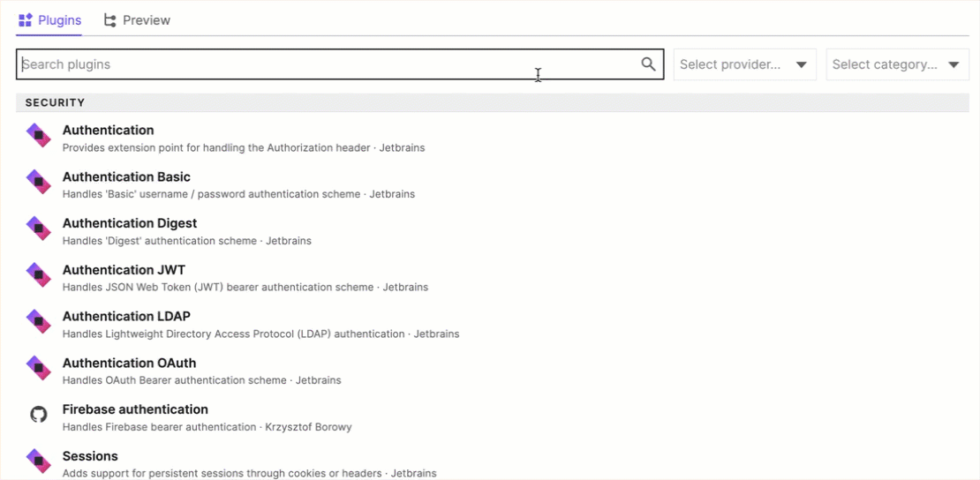Switch to the Preview tab
Image resolution: width=980 pixels, height=480 pixels.
tap(137, 20)
